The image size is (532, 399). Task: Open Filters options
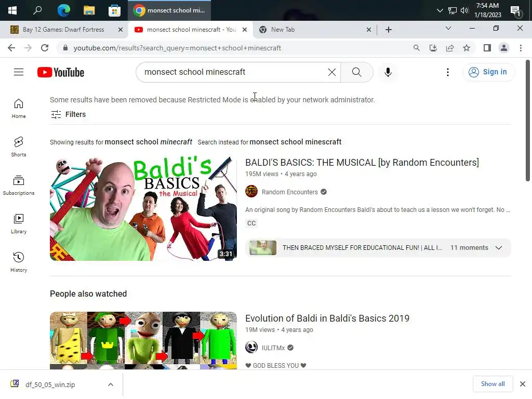click(68, 114)
